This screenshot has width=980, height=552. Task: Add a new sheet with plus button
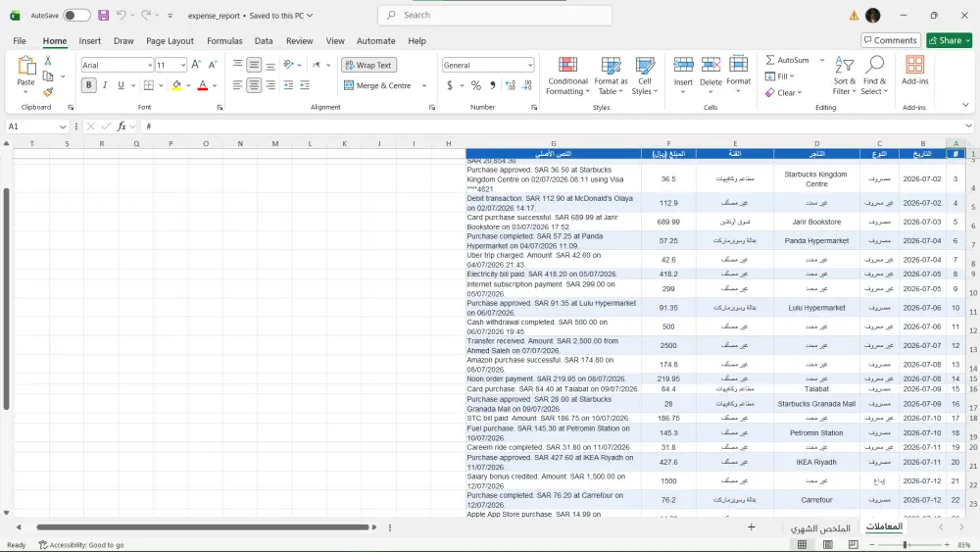coord(752,527)
